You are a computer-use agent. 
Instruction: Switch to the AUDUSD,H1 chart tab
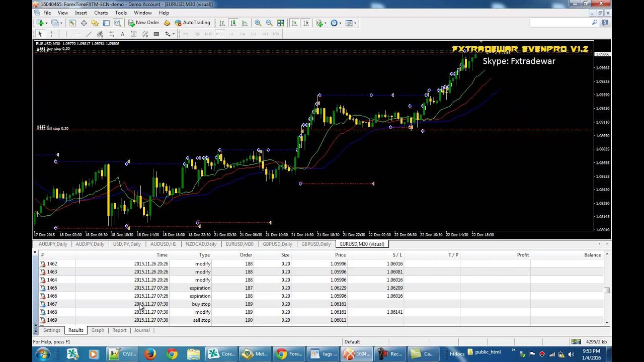tap(163, 244)
